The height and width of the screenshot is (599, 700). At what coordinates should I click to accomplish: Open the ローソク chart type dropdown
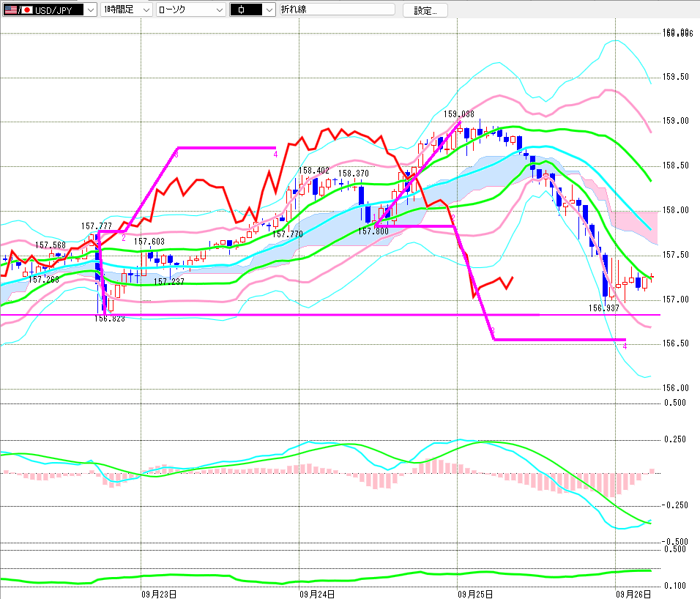(190, 10)
